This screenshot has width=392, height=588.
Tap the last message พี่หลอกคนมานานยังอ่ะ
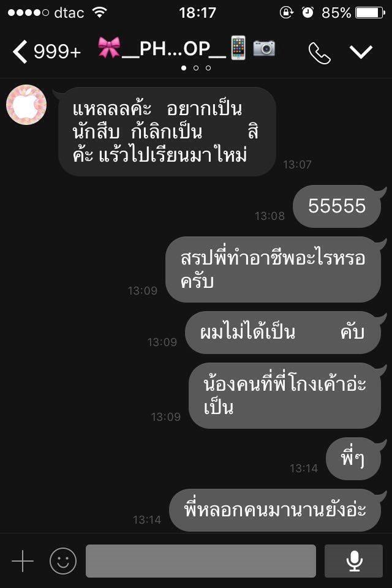coord(275,510)
